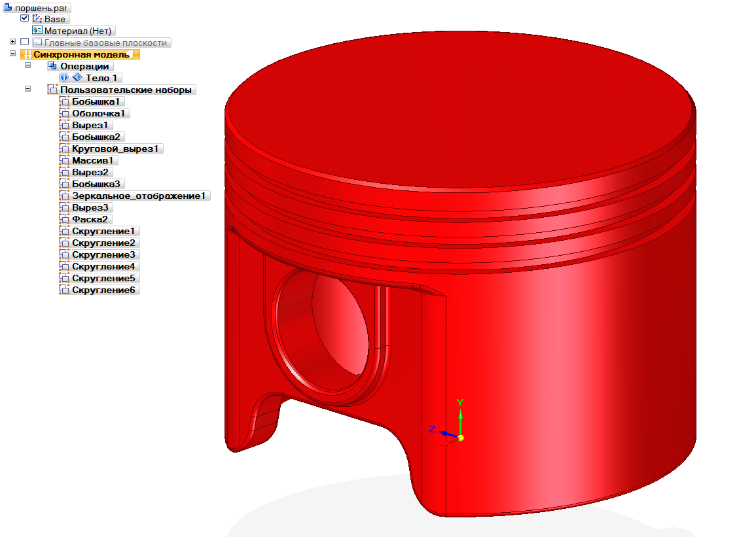Uncheck the Base coordinate system checkbox
Viewport: 756px width, 537px height.
(25, 18)
